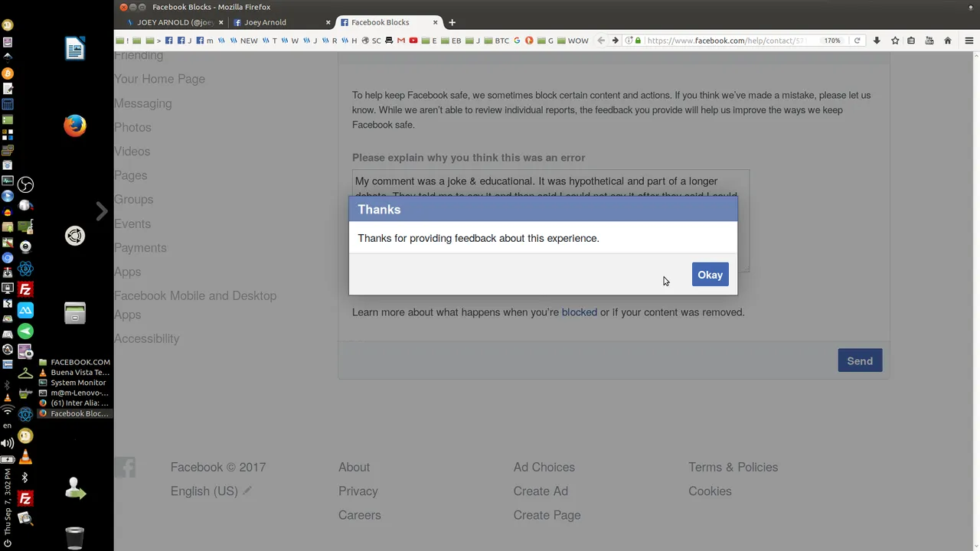This screenshot has width=980, height=551.
Task: Click the Facebook logo in footer
Action: click(125, 467)
